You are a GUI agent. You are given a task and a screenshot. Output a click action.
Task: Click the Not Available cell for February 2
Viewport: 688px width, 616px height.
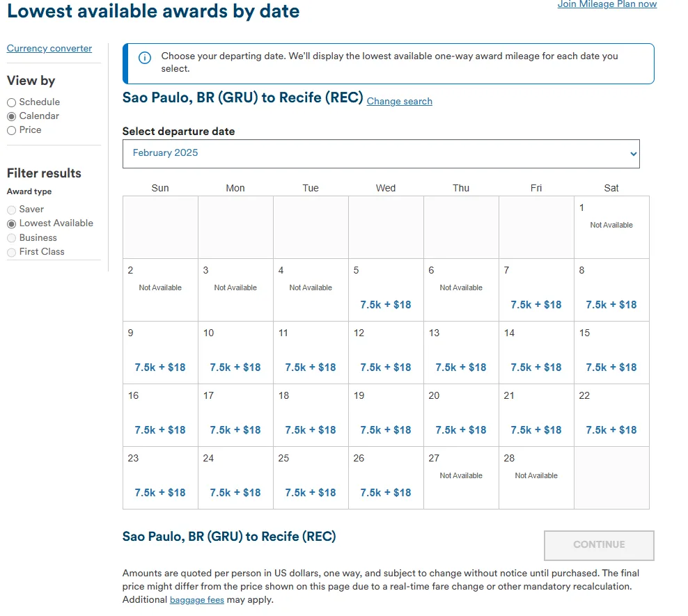(x=160, y=290)
